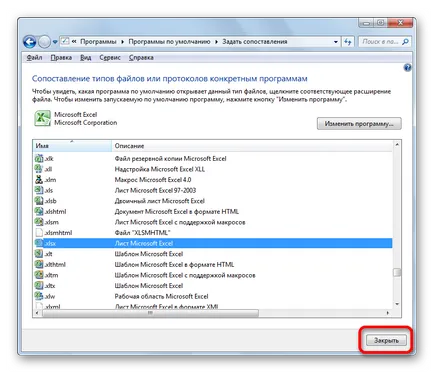Sort by the Имя column header
This screenshot has width=434, height=373.
(x=72, y=146)
